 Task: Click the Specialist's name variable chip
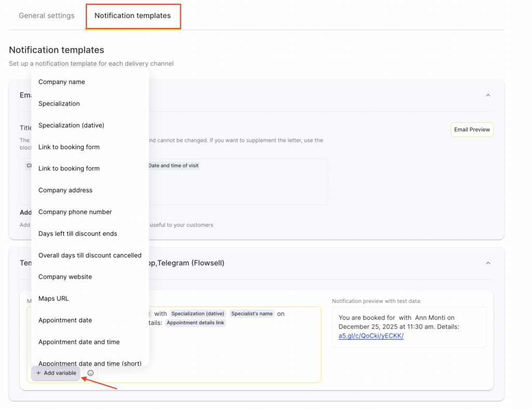coord(252,313)
